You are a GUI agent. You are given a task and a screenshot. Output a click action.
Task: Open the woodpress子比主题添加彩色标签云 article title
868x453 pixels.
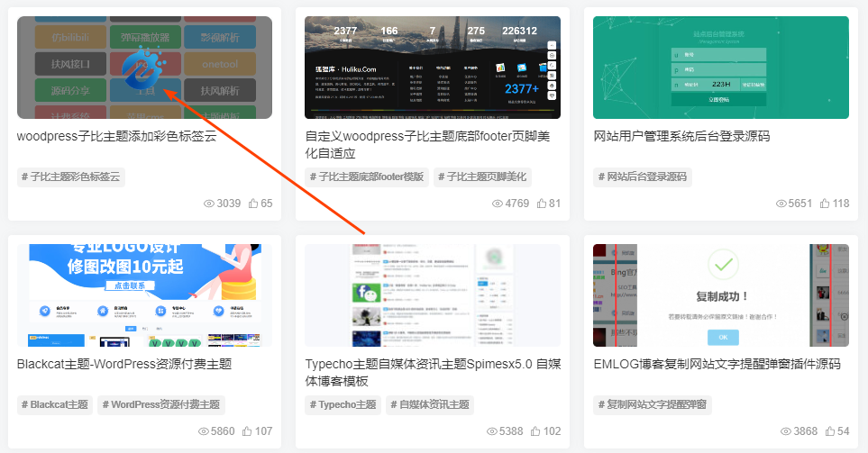(x=117, y=136)
